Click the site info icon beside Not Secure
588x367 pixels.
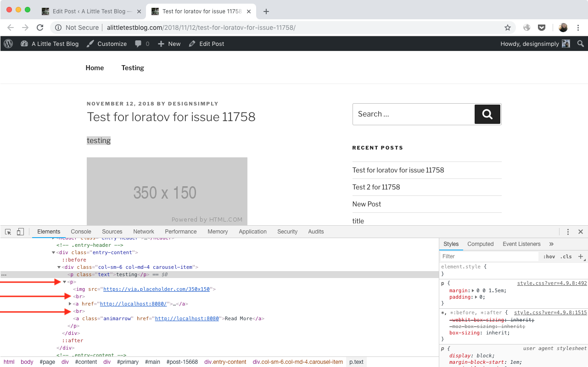tap(58, 28)
